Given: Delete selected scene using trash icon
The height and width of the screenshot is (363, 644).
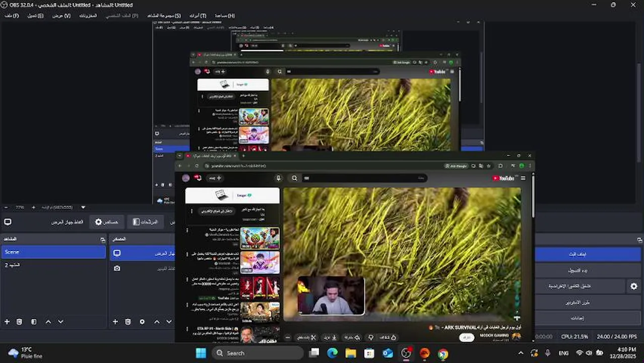Looking at the screenshot, I should [x=19, y=322].
